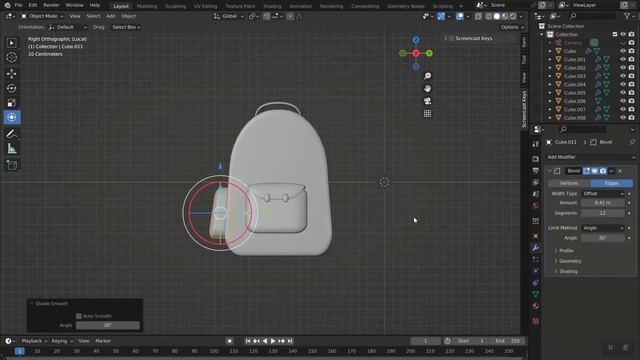
Task: Switch to Modeling workspace tab
Action: pos(147,6)
